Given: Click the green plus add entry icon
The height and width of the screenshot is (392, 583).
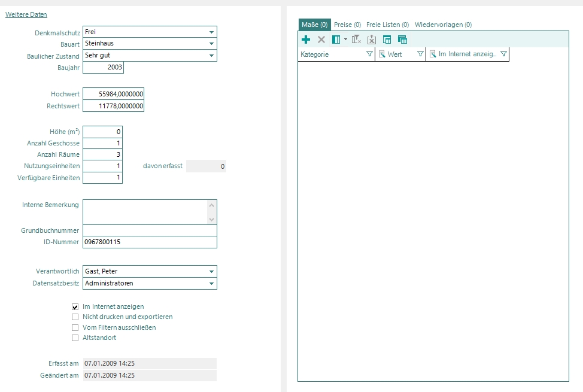Looking at the screenshot, I should click(306, 39).
